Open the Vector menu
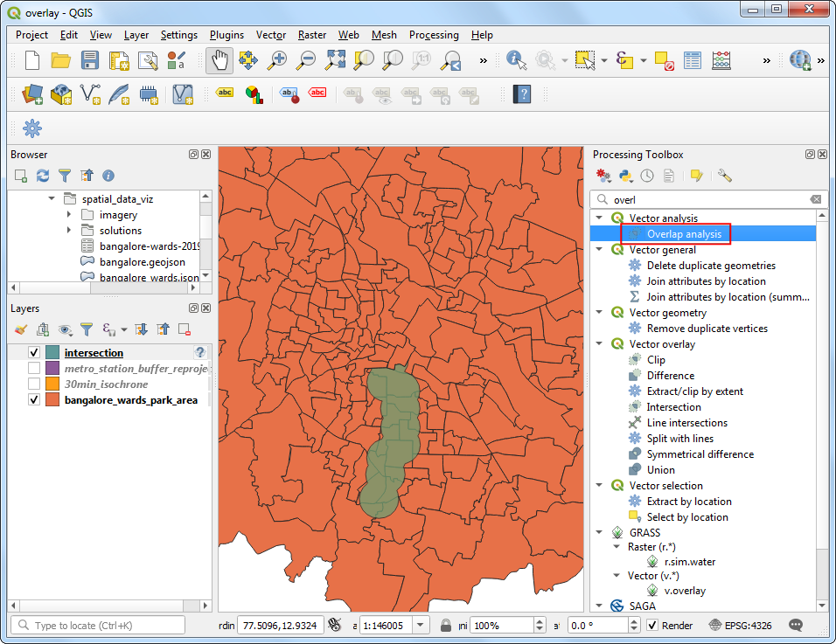836x644 pixels. pyautogui.click(x=271, y=35)
